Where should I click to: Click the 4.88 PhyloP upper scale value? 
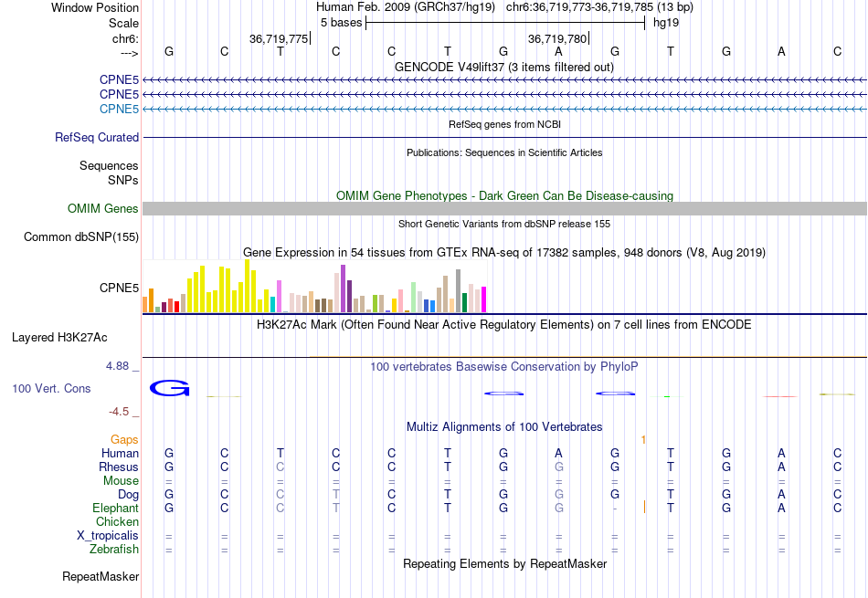coord(117,366)
